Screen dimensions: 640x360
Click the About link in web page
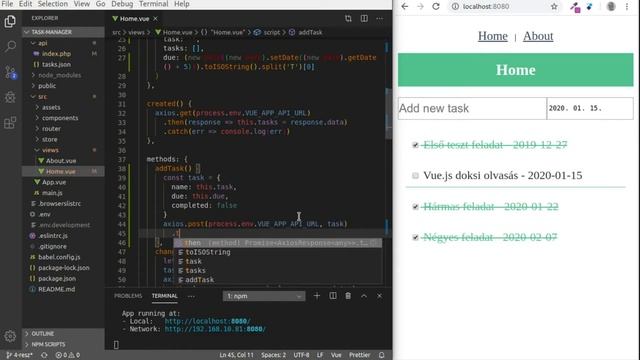coord(538,36)
